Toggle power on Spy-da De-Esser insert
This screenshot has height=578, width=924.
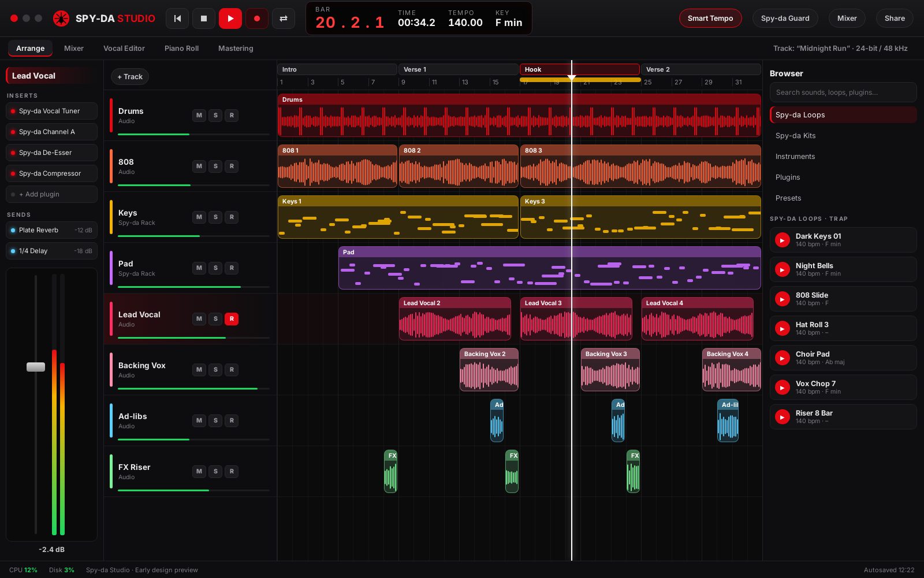pos(13,153)
